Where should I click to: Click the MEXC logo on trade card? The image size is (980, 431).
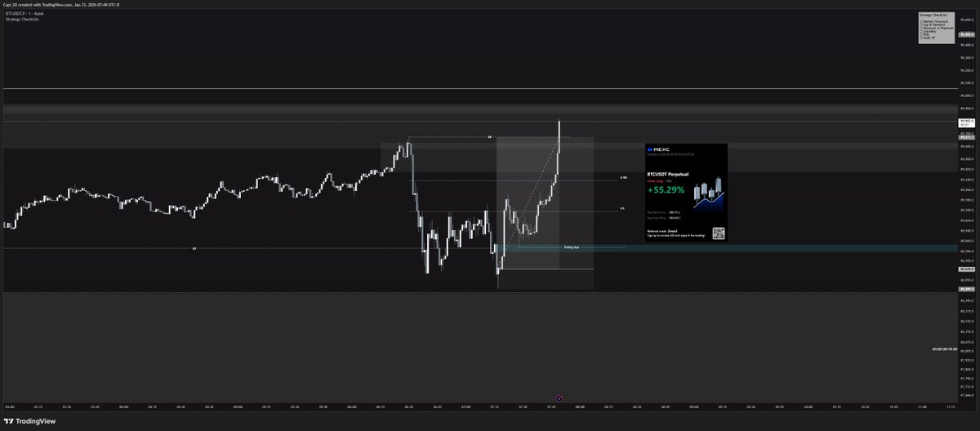pos(658,149)
